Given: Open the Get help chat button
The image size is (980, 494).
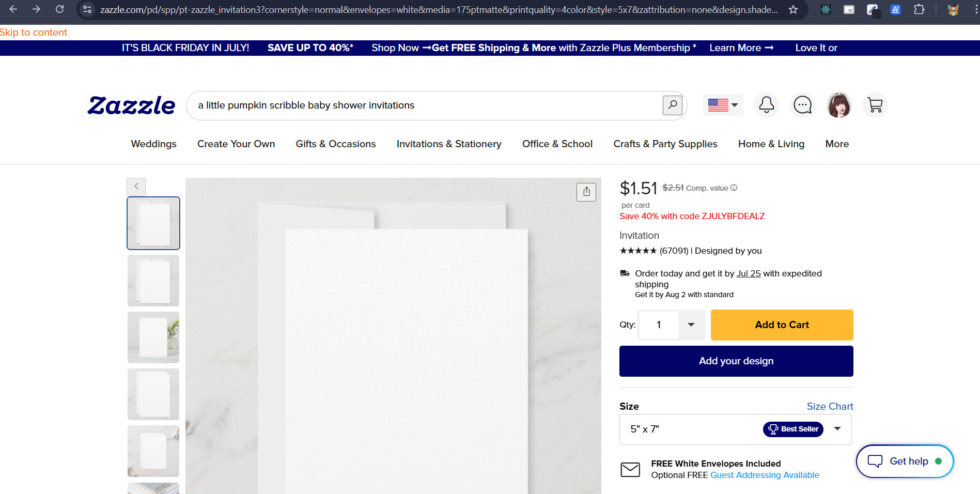Looking at the screenshot, I should (x=905, y=461).
